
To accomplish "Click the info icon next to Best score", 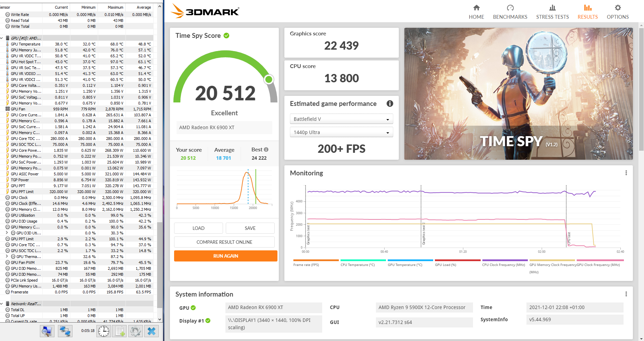I will pyautogui.click(x=266, y=150).
